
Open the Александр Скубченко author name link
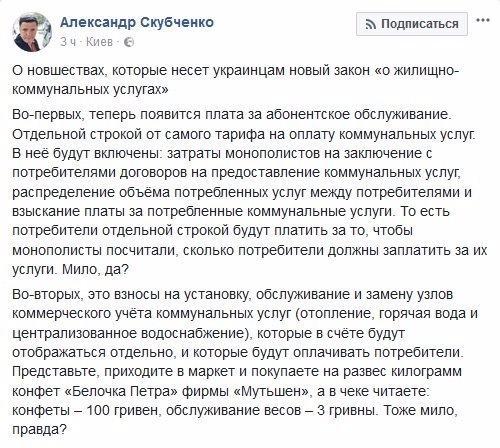coord(137,22)
